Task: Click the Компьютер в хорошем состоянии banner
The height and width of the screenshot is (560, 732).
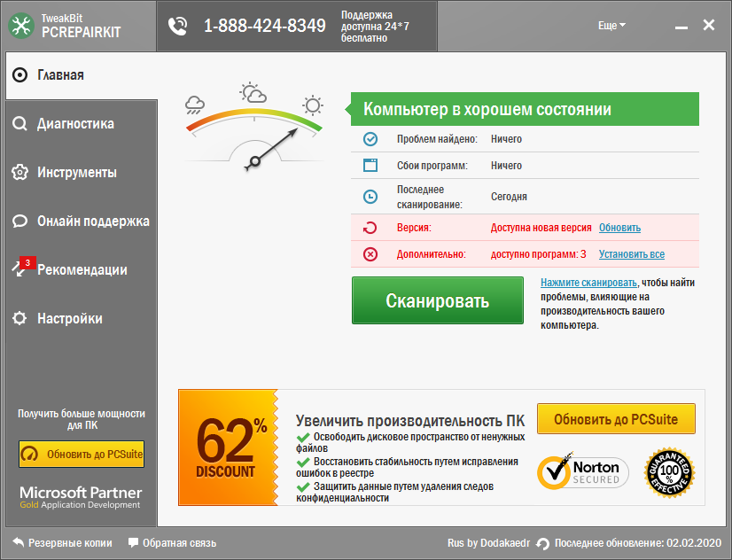Action: point(525,109)
